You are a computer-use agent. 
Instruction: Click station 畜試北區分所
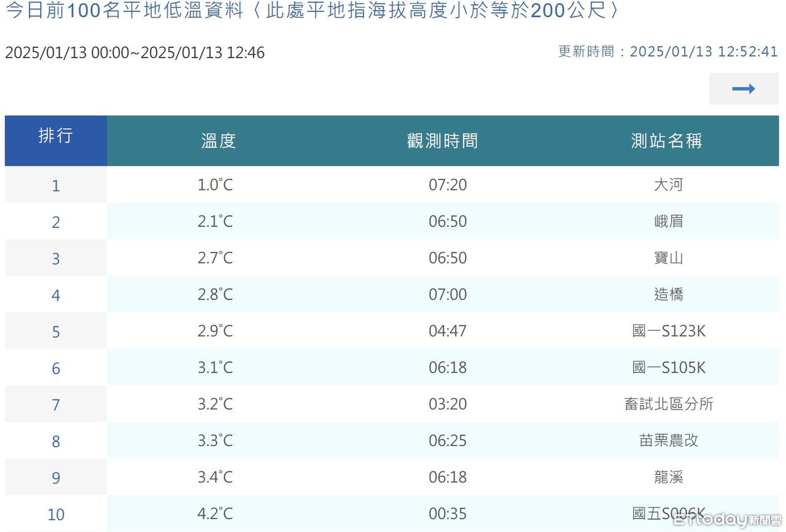668,404
